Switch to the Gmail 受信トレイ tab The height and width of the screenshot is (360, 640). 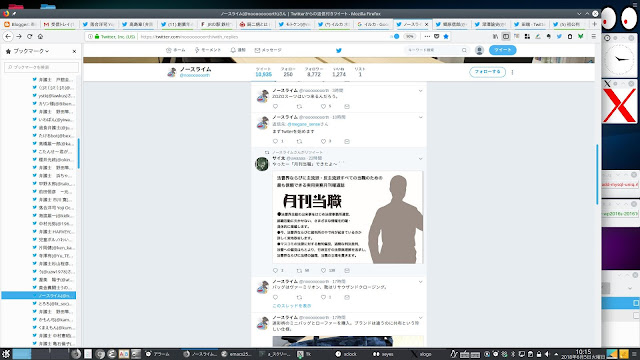coord(60,24)
